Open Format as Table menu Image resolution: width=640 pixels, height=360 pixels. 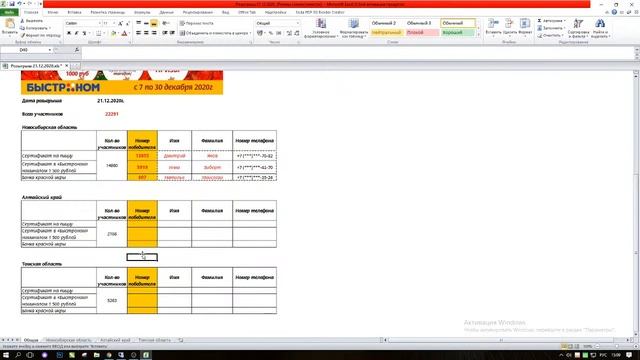point(353,28)
